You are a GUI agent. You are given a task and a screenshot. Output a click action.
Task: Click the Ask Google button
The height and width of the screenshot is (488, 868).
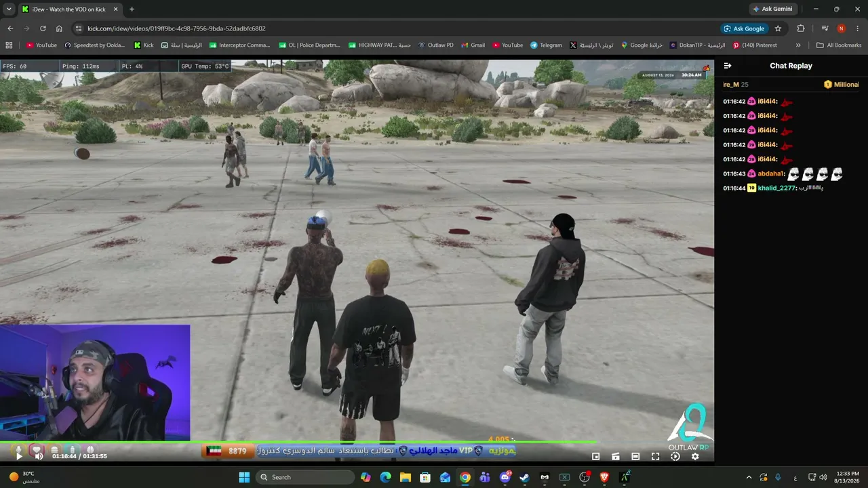(x=744, y=28)
